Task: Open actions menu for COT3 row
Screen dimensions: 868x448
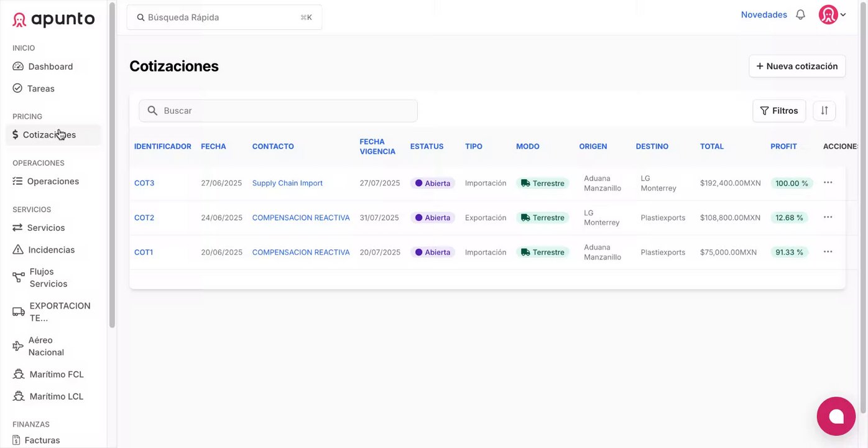Action: coord(828,183)
